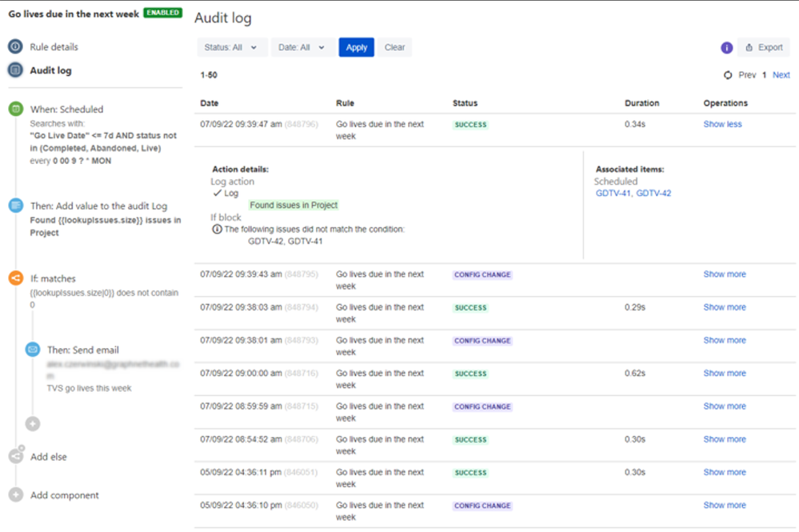Click the orange If matches condition icon
Viewport: 799px width, 532px height.
16,278
